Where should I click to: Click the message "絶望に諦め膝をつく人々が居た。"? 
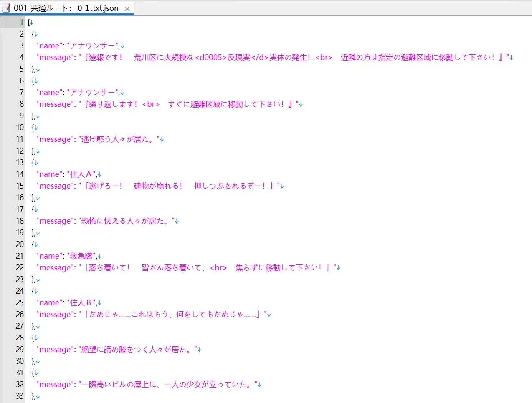[137, 350]
